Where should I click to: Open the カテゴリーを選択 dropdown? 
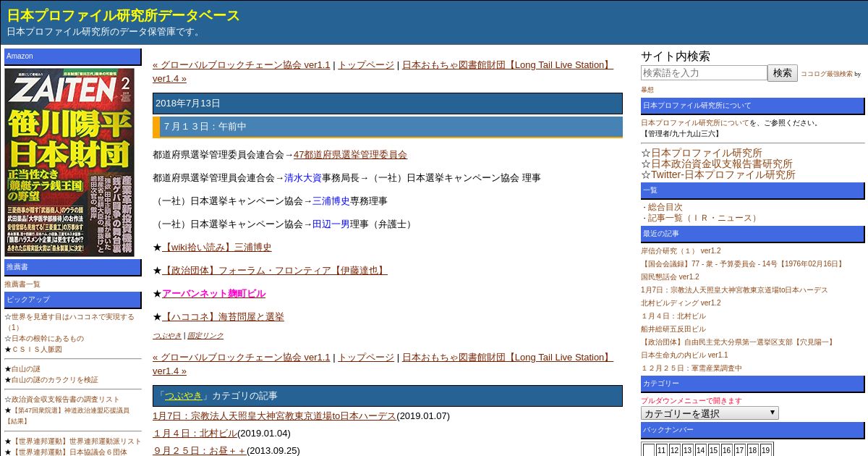point(710,413)
